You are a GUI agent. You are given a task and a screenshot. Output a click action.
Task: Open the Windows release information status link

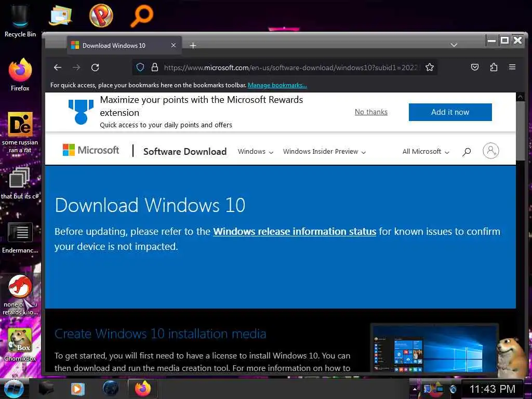point(295,231)
